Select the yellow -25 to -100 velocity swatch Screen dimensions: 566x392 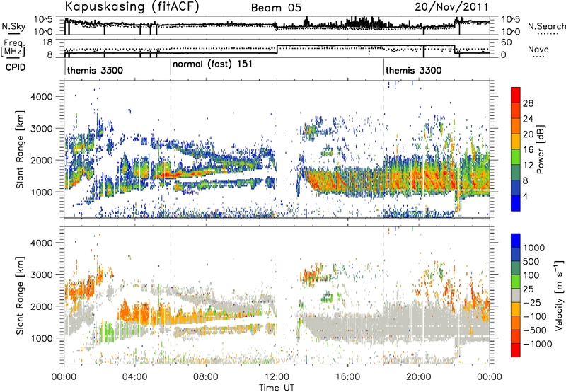pyautogui.click(x=516, y=309)
